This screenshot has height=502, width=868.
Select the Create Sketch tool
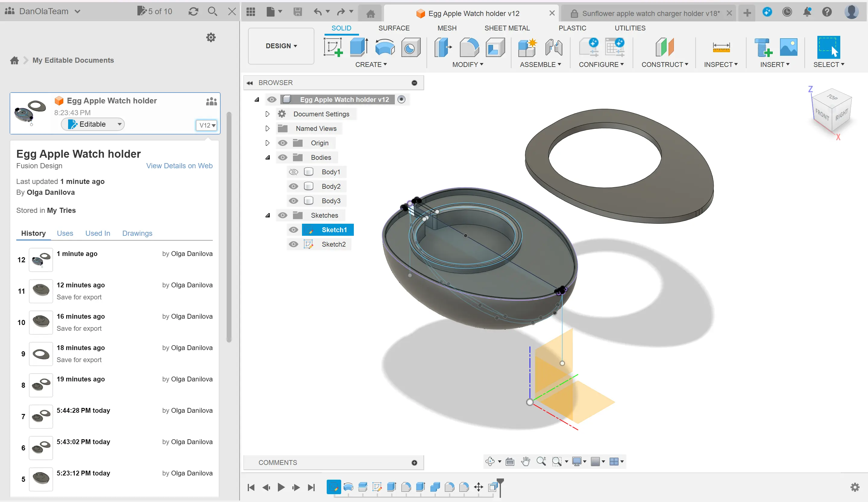(x=333, y=48)
